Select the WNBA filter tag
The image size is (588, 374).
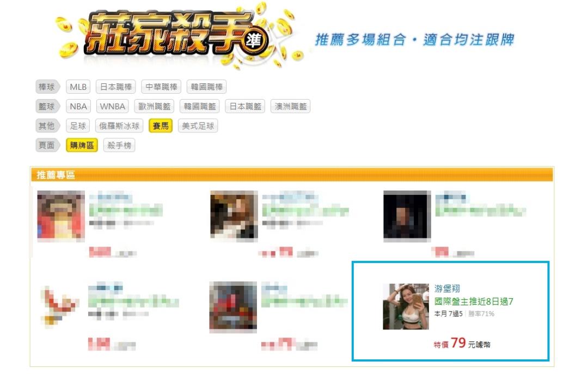coord(113,106)
